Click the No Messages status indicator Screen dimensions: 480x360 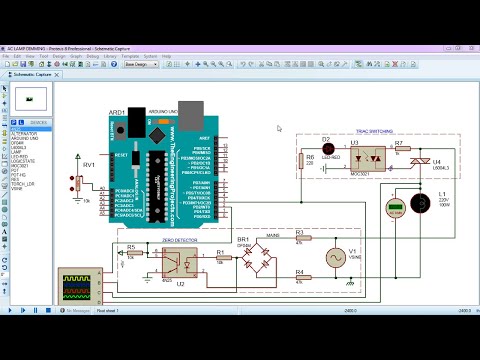[75, 311]
